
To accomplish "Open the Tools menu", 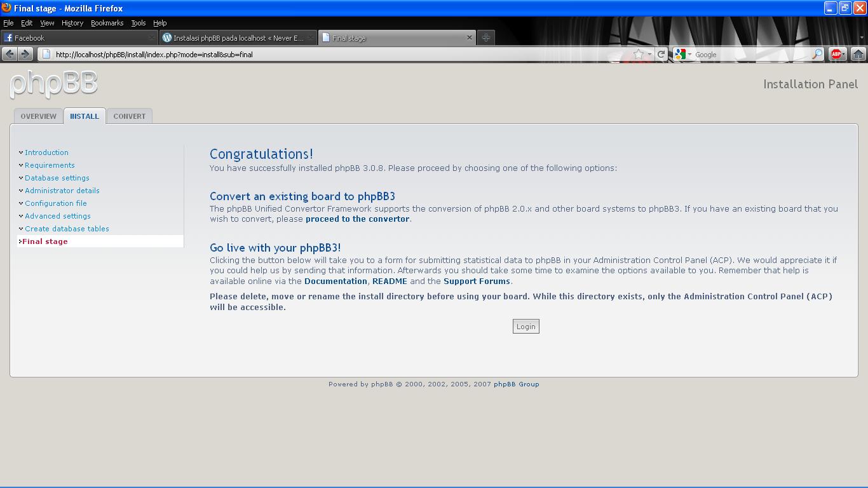I will pos(139,23).
